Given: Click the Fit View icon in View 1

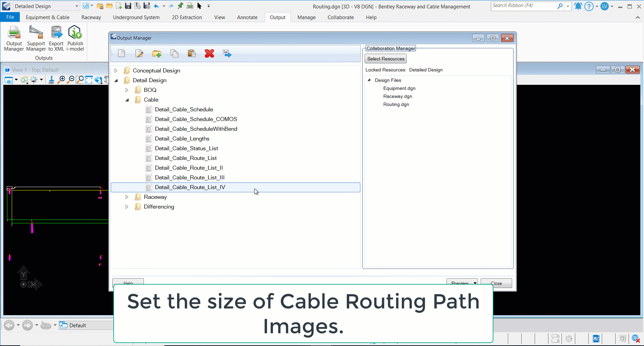Looking at the screenshot, I should pos(89,80).
